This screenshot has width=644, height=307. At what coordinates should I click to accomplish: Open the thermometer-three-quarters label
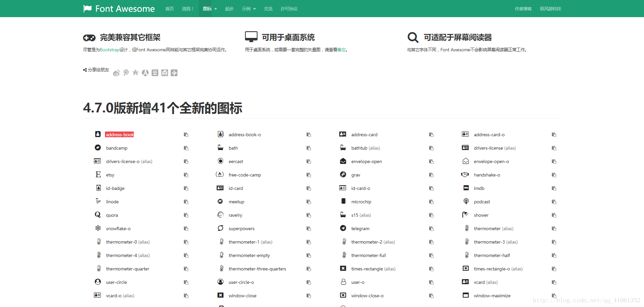pos(257,269)
